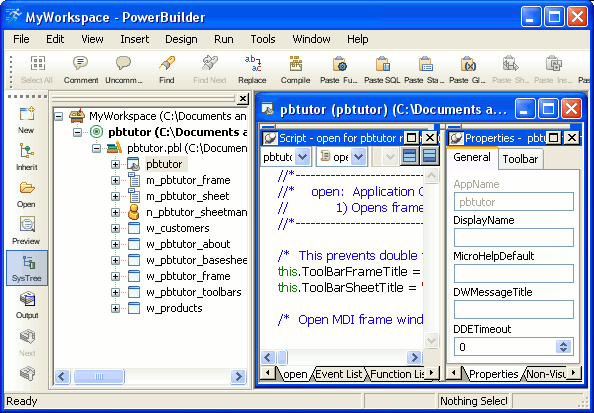
Task: Open the File menu
Action: pyautogui.click(x=21, y=39)
